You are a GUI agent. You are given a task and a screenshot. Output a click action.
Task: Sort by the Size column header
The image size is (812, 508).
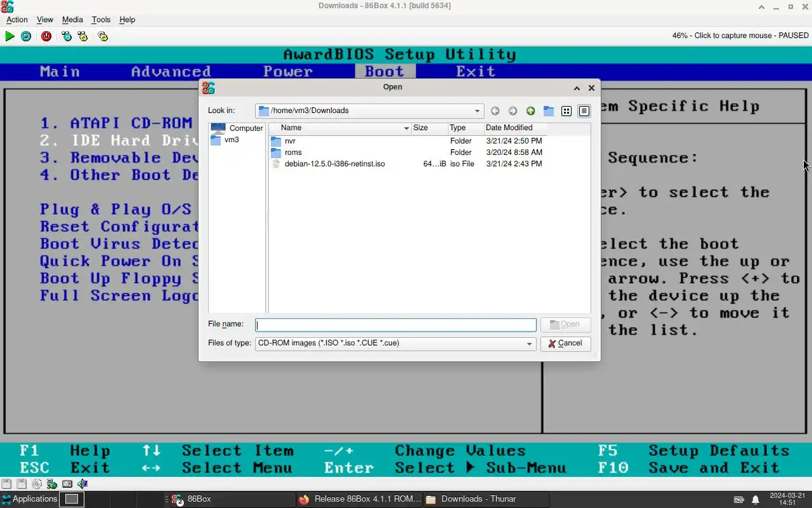pyautogui.click(x=429, y=128)
